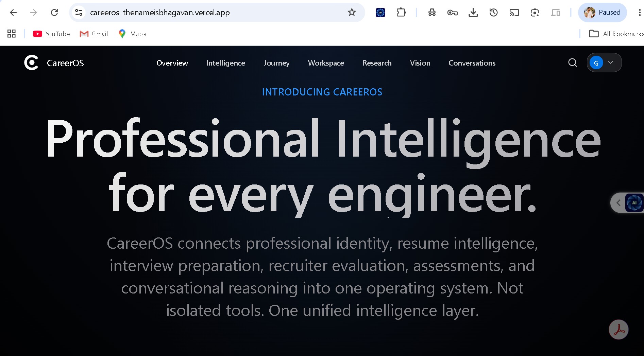The image size is (644, 356).
Task: Open site information icon in address bar
Action: (x=79, y=13)
